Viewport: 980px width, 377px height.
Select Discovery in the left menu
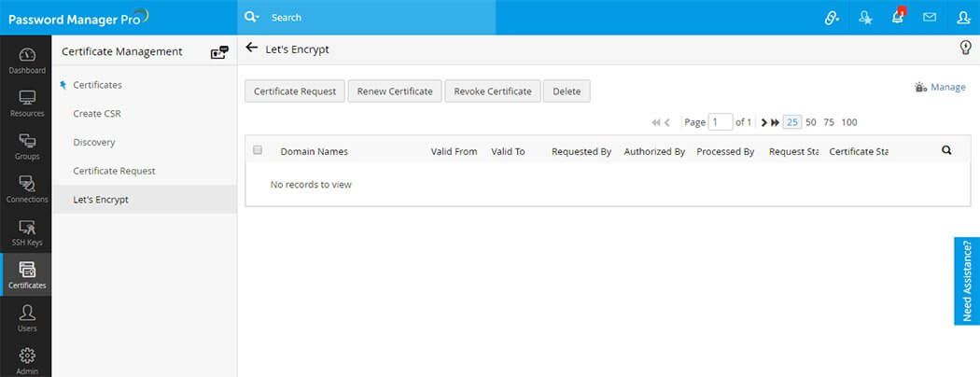(93, 142)
